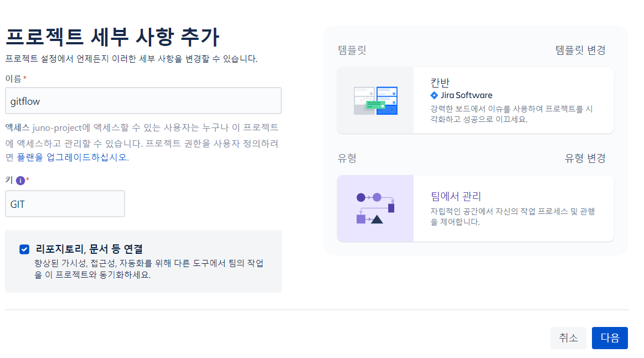Click the 템플릿 section heading
Image resolution: width=644 pixels, height=358 pixels.
click(x=352, y=49)
